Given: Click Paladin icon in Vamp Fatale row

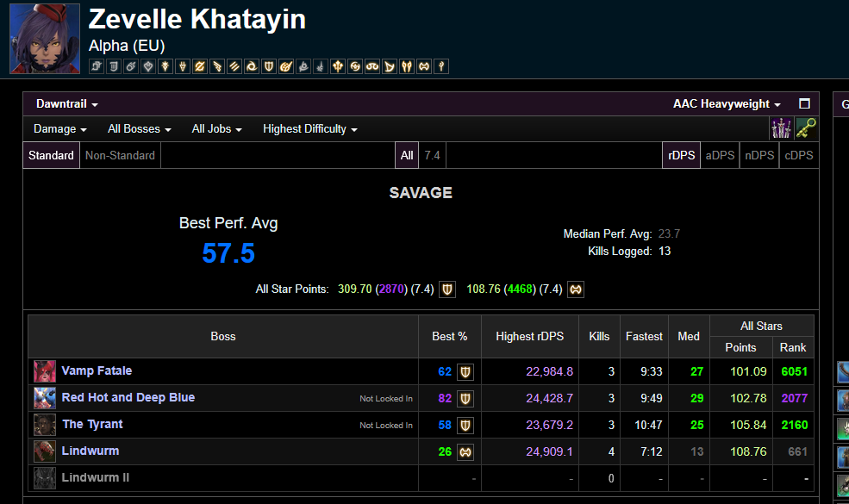Looking at the screenshot, I should (x=465, y=371).
